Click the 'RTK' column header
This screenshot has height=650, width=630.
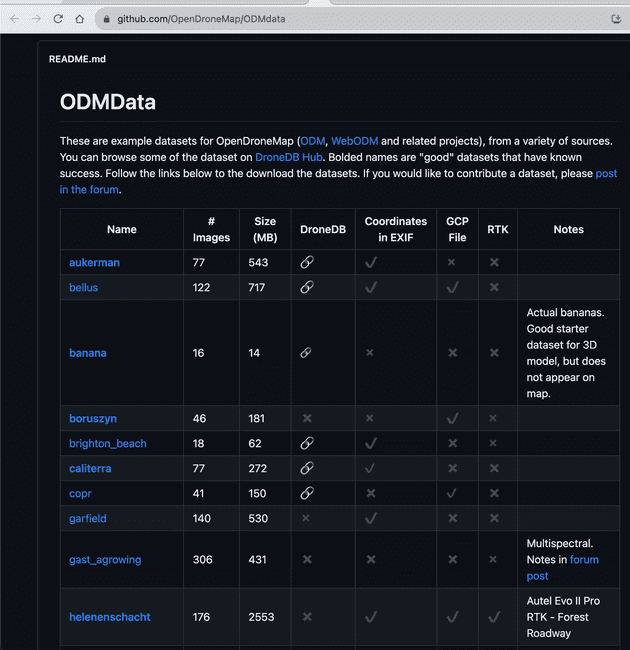click(x=498, y=229)
